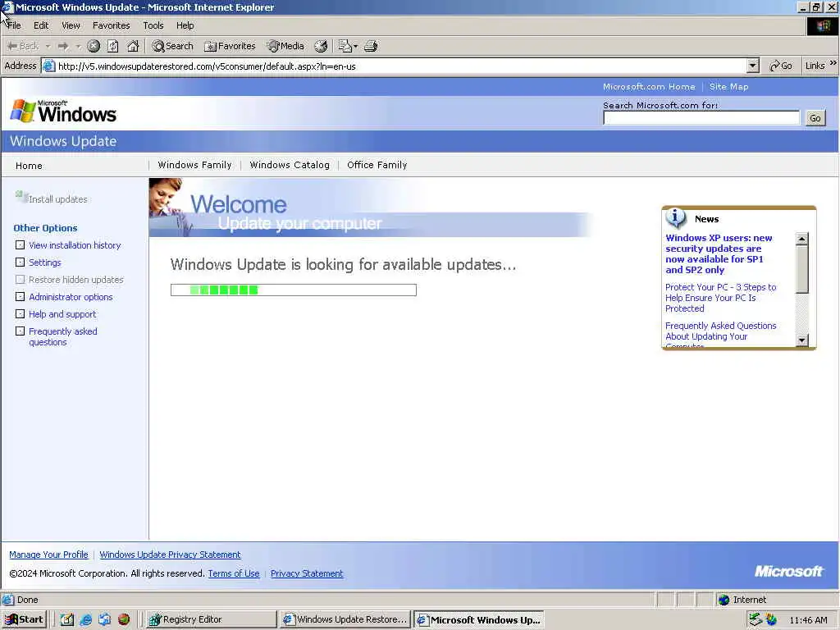Click the Start button
The height and width of the screenshot is (630, 840).
coord(24,619)
